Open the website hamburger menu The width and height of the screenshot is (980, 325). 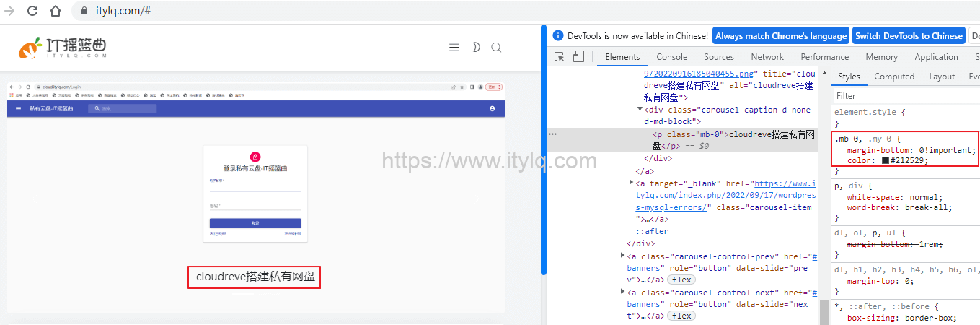454,48
